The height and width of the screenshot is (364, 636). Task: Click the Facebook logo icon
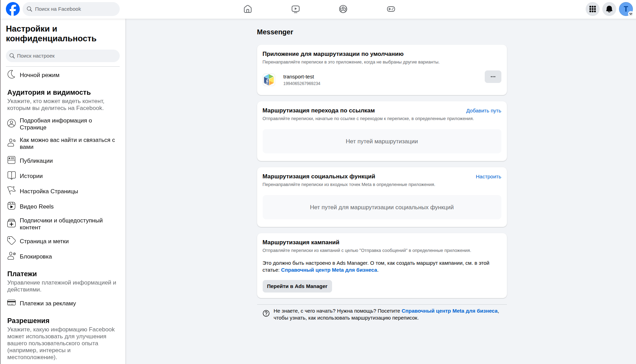pos(13,9)
